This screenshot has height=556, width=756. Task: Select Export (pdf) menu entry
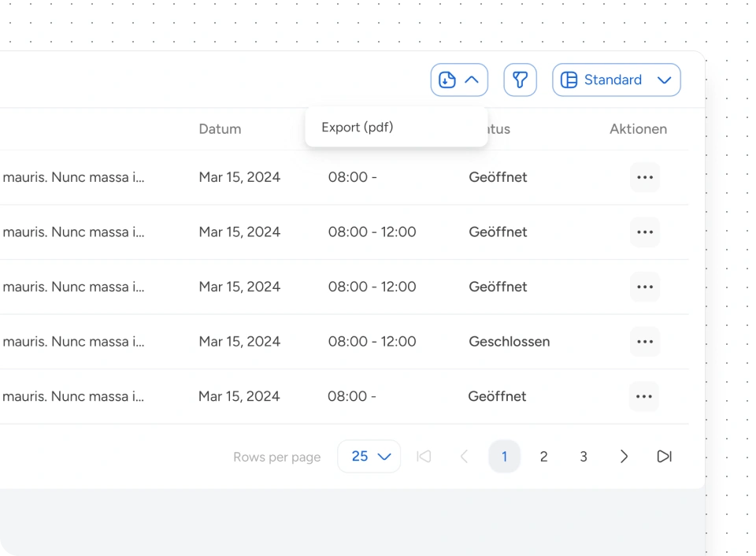click(x=358, y=127)
